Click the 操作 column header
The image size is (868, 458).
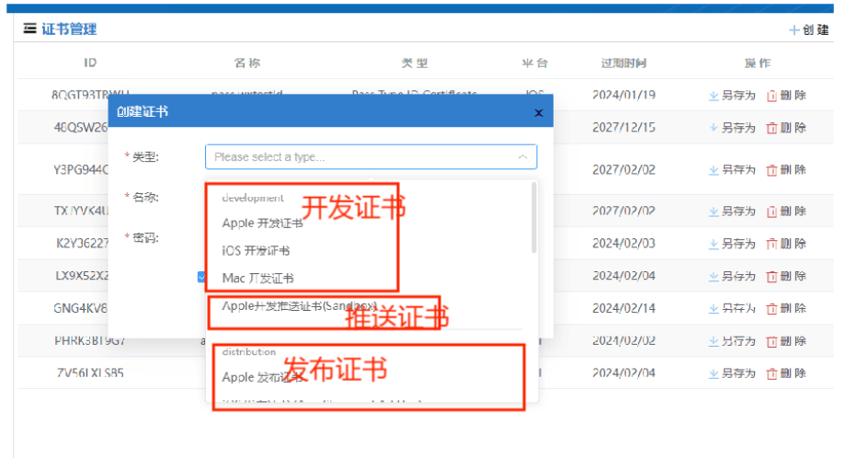pos(758,63)
